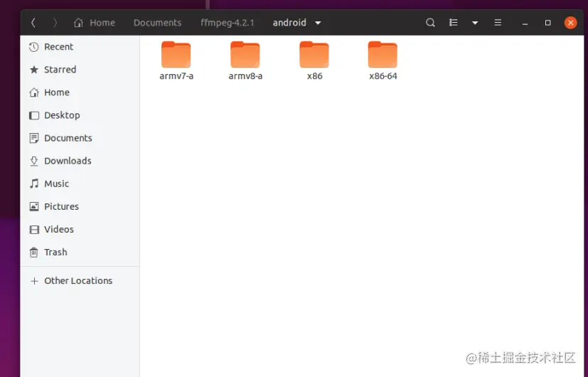
Task: Click the Documents breadcrumb in path bar
Action: point(158,23)
